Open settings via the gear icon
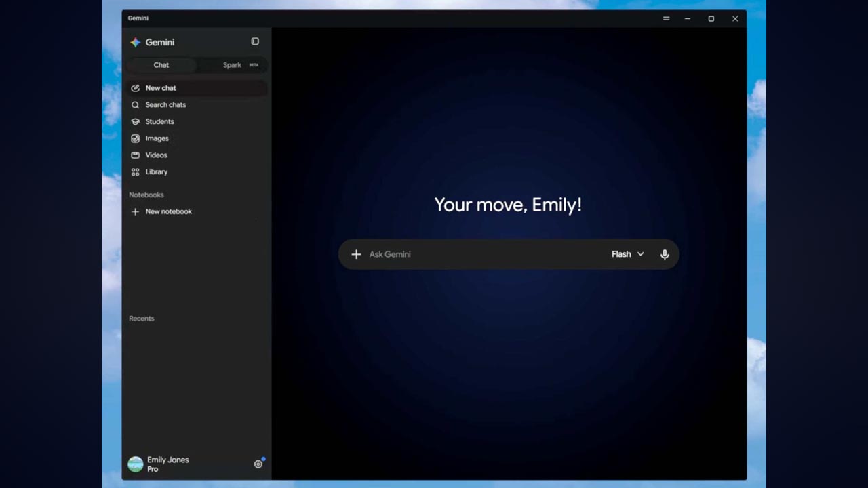The width and height of the screenshot is (868, 488). click(258, 464)
